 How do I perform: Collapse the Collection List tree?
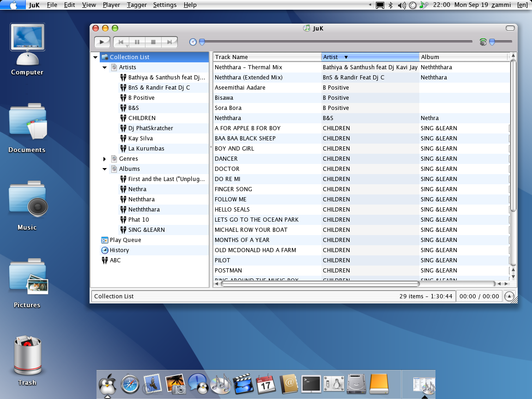[x=96, y=57]
